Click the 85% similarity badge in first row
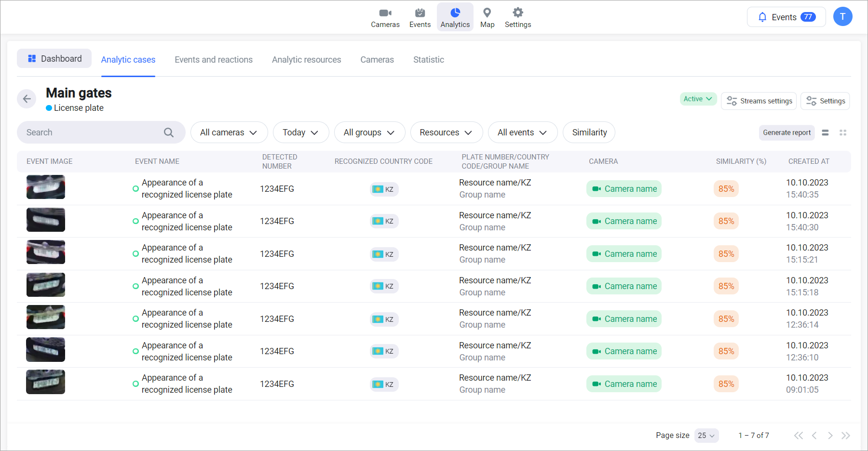 (x=726, y=189)
